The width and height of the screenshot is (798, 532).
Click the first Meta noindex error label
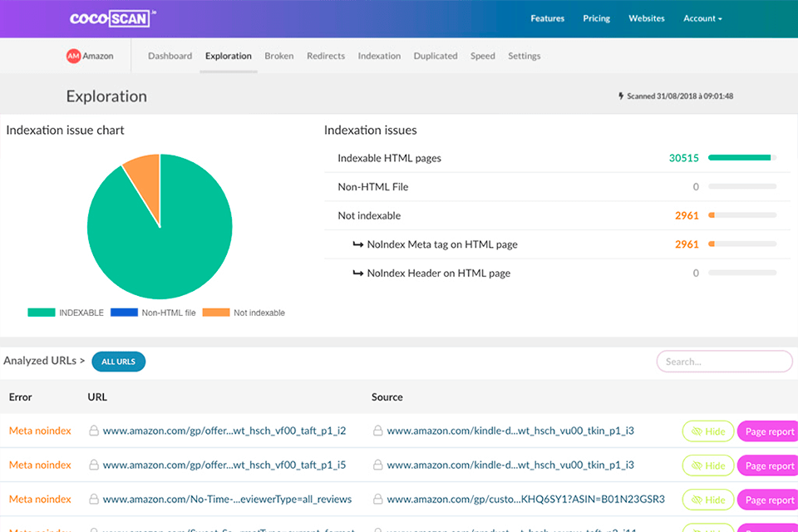tap(40, 431)
